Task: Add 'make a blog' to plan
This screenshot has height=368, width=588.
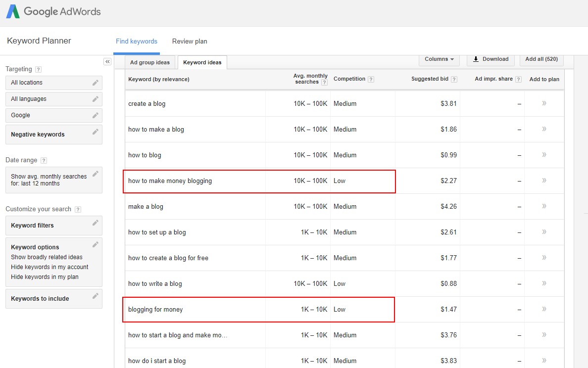Action: pyautogui.click(x=544, y=206)
